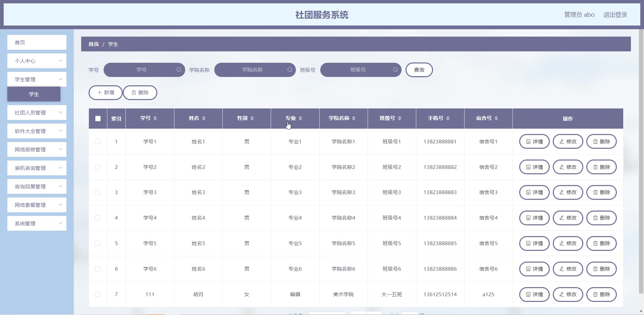Click search icon in 学号 field

tap(179, 70)
